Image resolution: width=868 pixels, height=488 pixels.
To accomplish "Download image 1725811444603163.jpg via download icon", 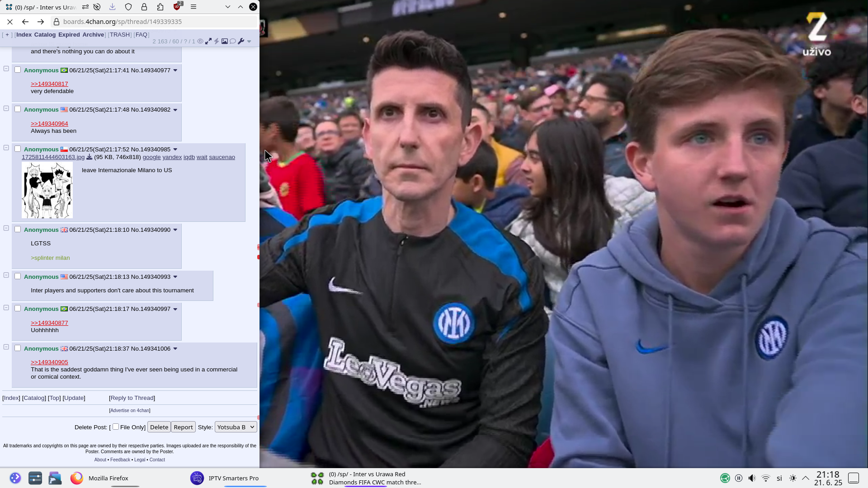I will 89,157.
